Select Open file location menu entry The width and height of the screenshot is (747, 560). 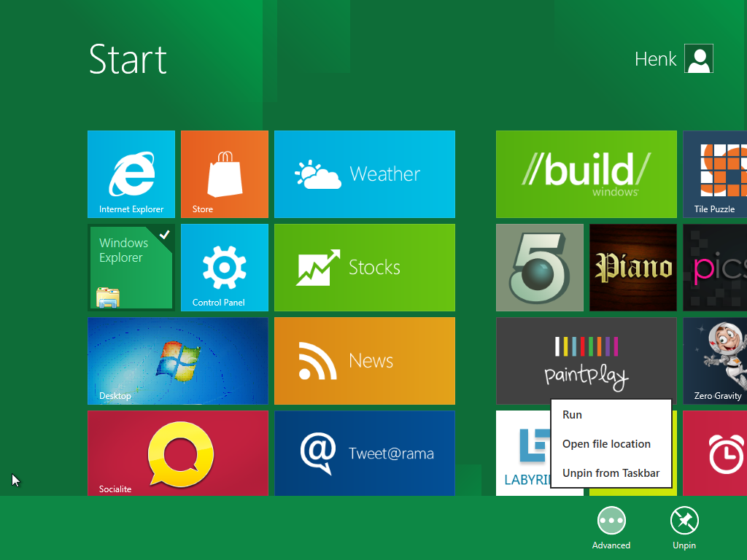coord(611,444)
